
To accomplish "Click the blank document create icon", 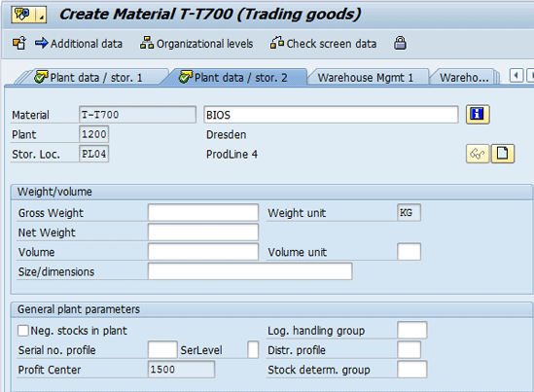I will [503, 154].
